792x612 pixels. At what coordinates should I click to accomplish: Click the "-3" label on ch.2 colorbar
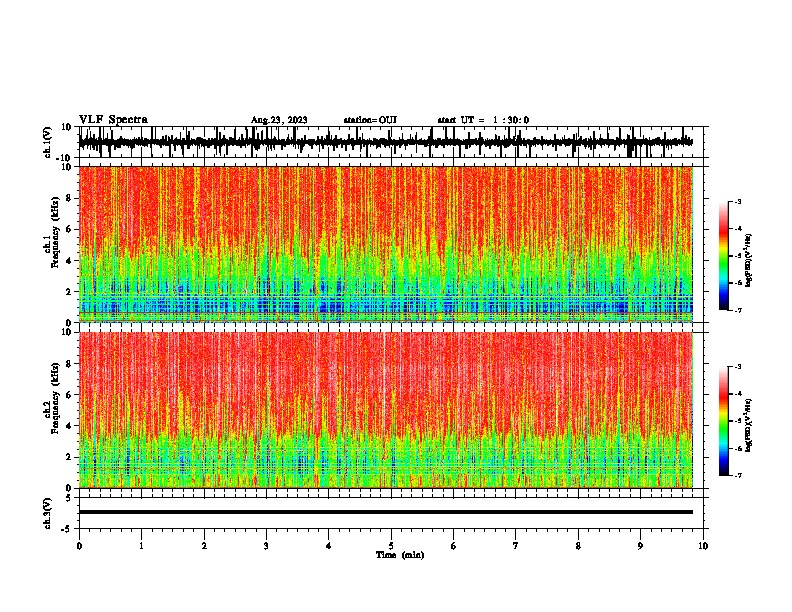737,367
